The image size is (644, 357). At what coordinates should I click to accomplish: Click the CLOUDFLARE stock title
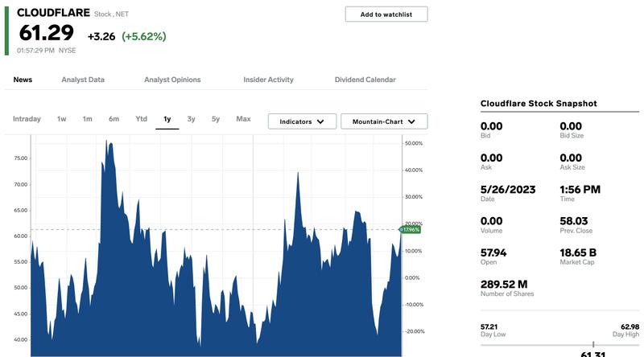pos(53,13)
